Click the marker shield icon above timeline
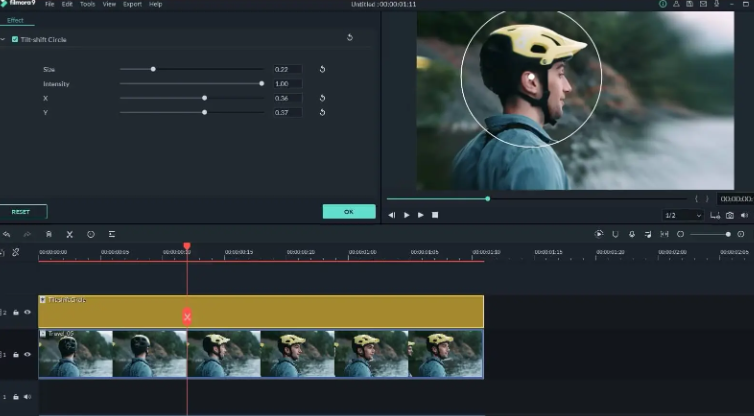This screenshot has width=754, height=416. pyautogui.click(x=615, y=234)
